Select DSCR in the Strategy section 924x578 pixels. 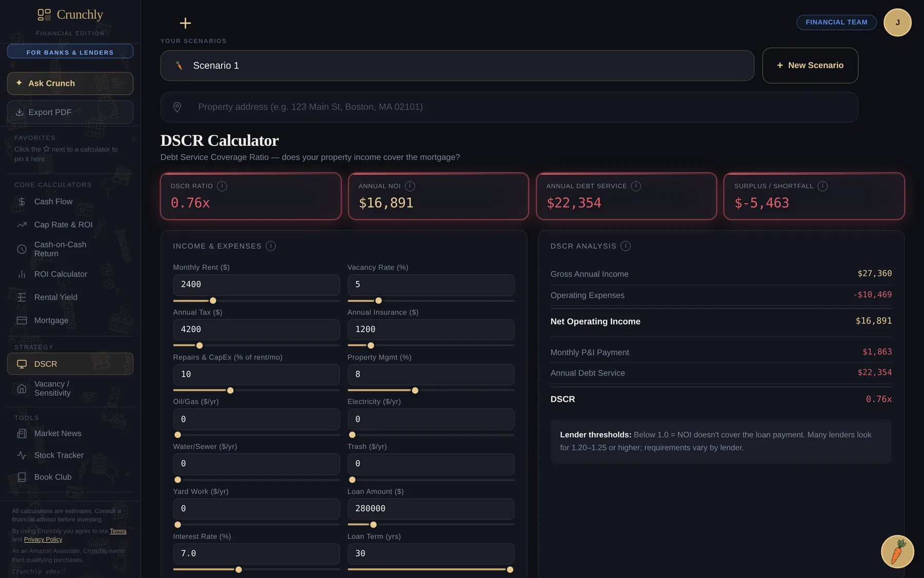coord(70,364)
